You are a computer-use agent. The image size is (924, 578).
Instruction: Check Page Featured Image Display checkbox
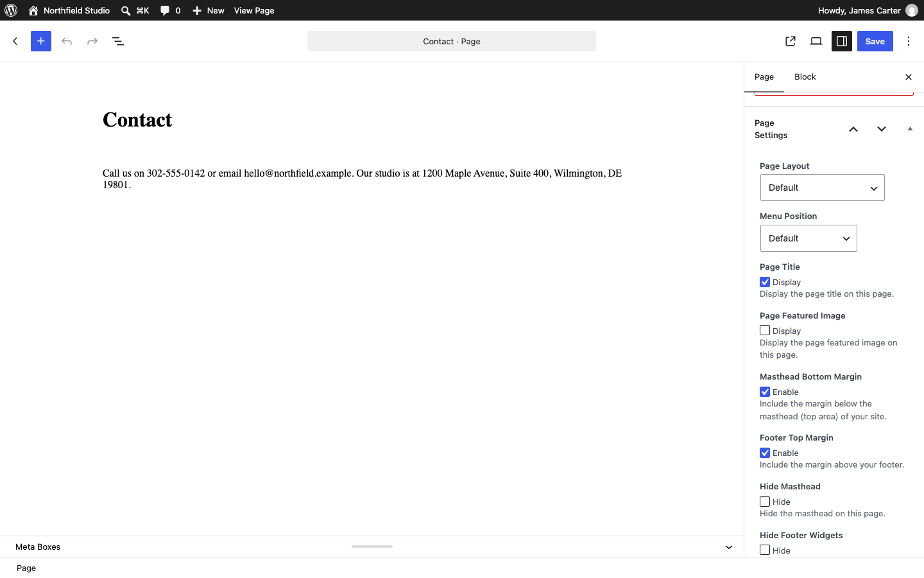click(765, 330)
